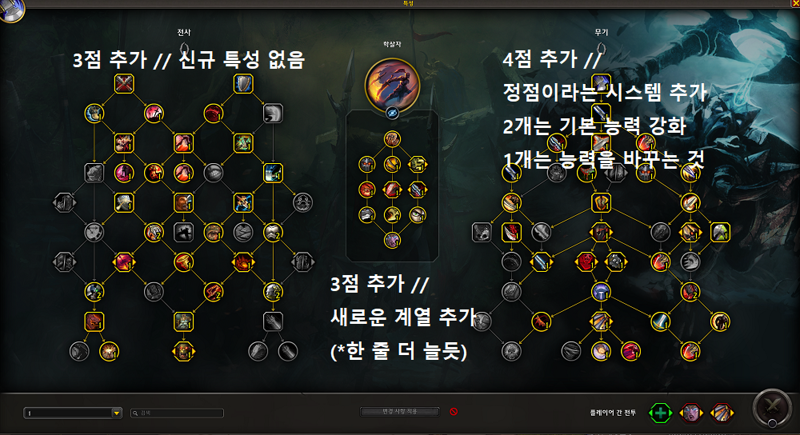Click the top node of the hero talent tree
The width and height of the screenshot is (800, 435).
(x=392, y=139)
